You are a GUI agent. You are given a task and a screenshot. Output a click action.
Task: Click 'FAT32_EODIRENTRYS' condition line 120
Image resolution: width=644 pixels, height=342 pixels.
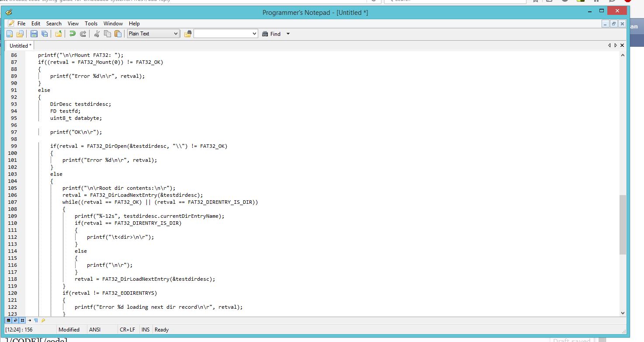[x=110, y=293]
